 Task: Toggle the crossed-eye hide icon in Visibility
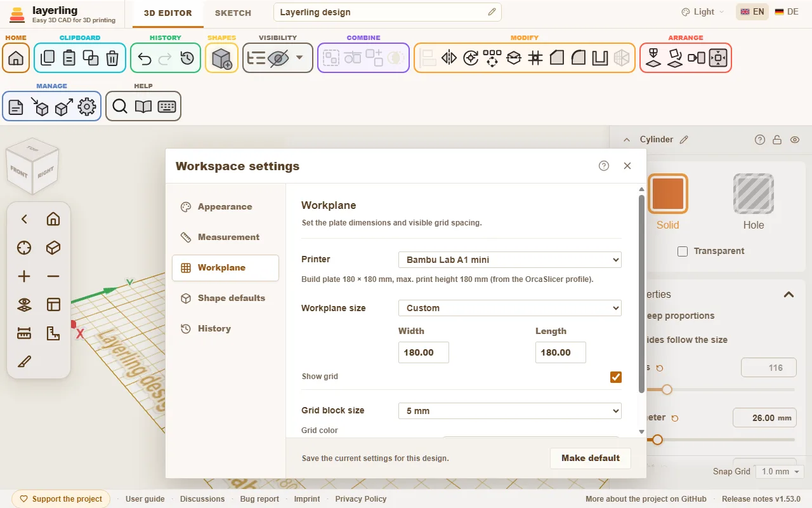(x=278, y=58)
